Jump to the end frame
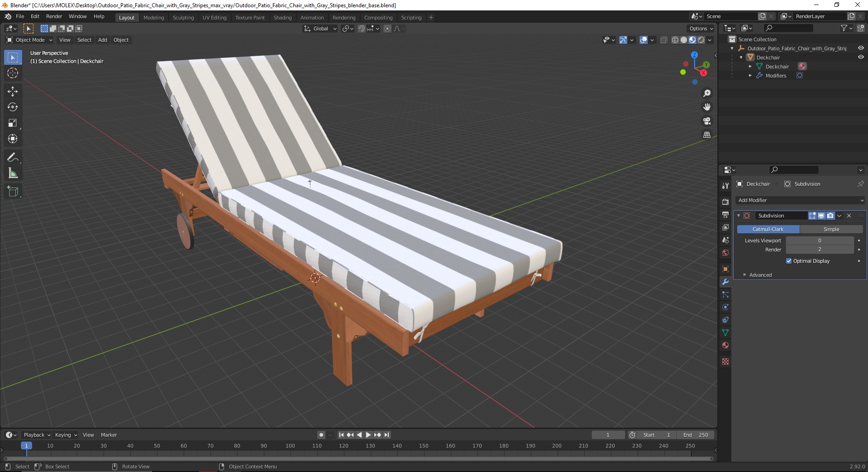868x472 pixels. coord(386,435)
